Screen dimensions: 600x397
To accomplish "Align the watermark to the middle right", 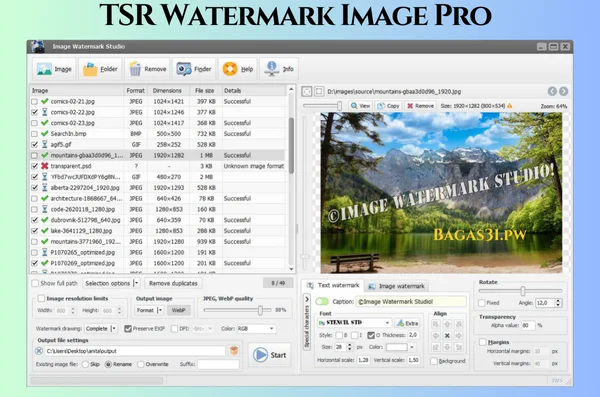I will [x=458, y=336].
